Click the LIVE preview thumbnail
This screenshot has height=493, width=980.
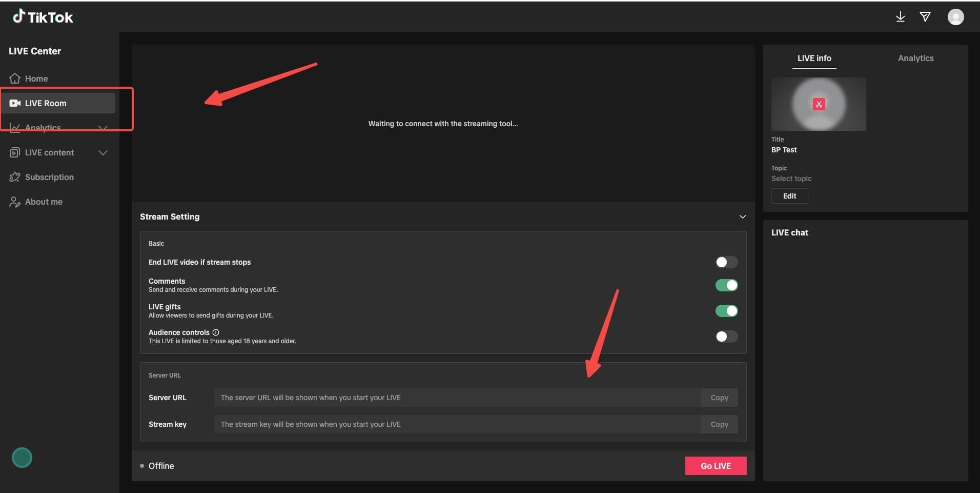tap(819, 104)
